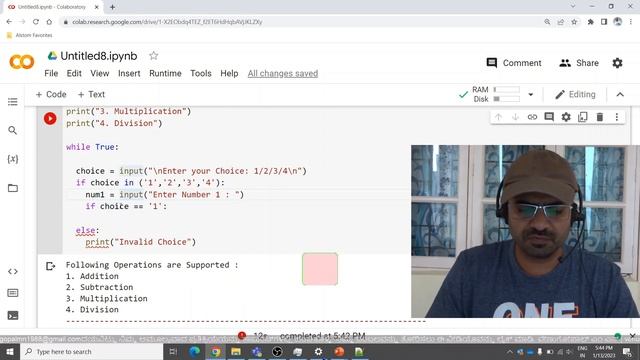Open the Runtime menu
Screen dimensions: 640x360
[x=165, y=73]
